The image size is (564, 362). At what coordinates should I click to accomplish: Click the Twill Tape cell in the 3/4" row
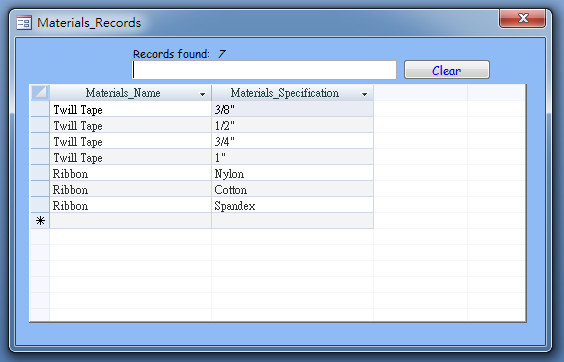click(131, 141)
